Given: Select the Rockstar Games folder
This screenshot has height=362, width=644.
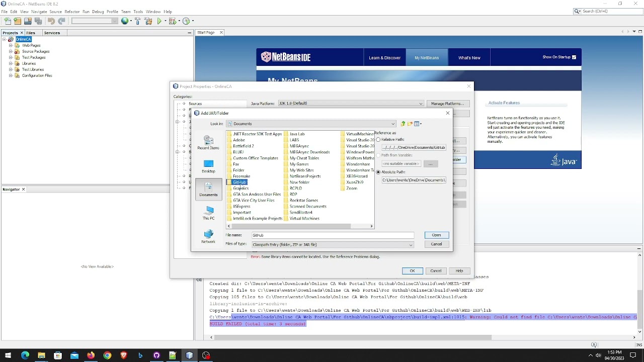Looking at the screenshot, I should point(303,201).
